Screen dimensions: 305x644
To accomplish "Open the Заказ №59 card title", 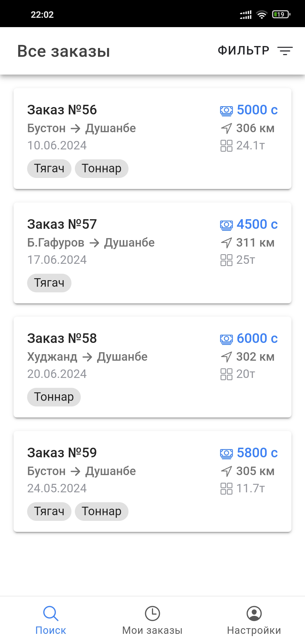I will [x=62, y=453].
